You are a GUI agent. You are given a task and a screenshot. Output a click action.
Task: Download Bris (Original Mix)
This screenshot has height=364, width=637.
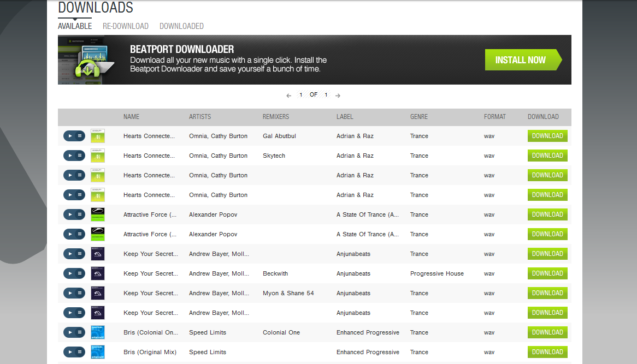pos(547,352)
